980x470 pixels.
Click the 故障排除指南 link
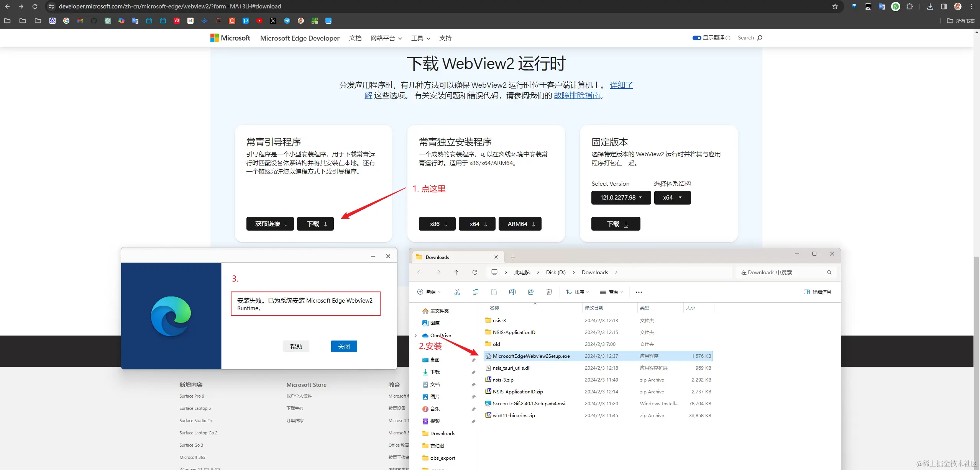coord(576,96)
